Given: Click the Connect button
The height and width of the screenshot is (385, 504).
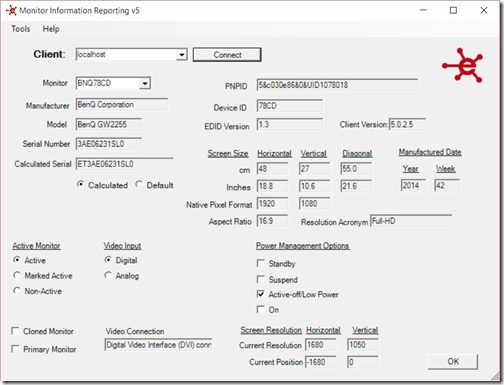Looking at the screenshot, I should tap(227, 55).
